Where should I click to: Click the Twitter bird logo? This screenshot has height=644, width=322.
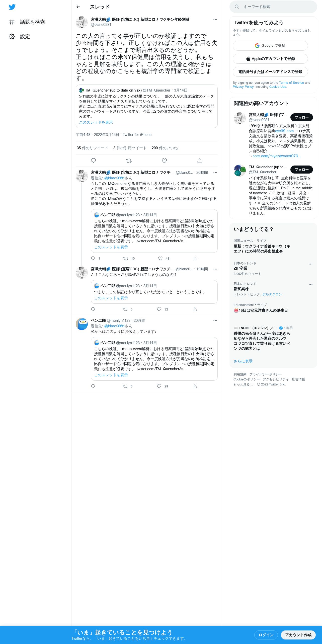tap(12, 7)
